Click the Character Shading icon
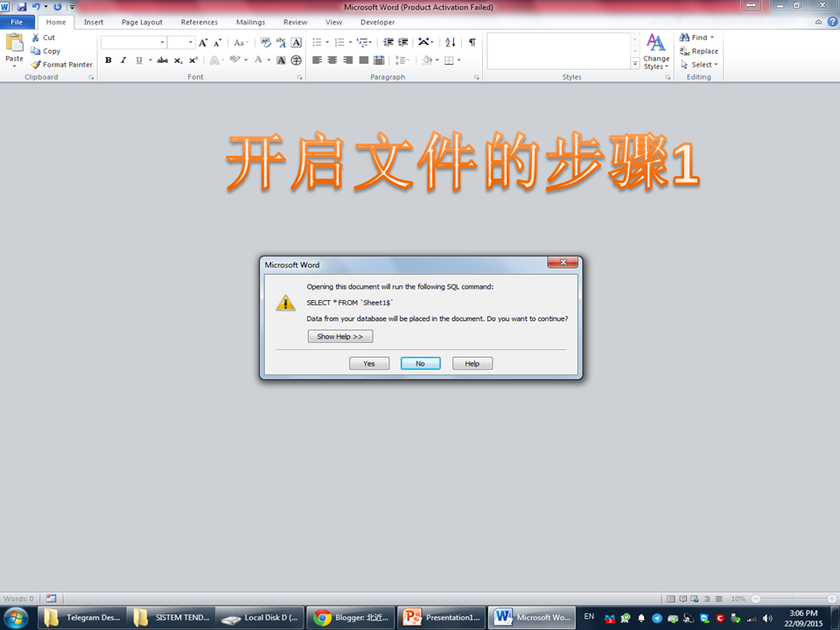 [x=281, y=60]
